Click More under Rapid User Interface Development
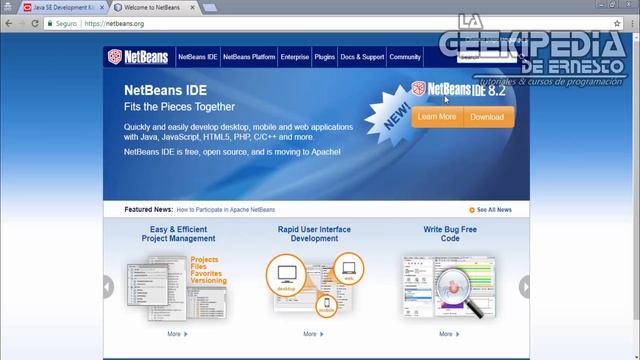 [x=313, y=334]
